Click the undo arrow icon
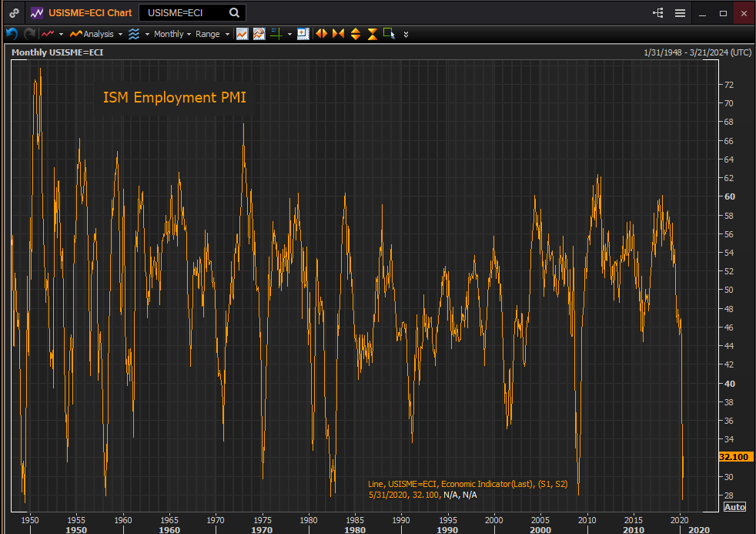This screenshot has height=534, width=756. [x=12, y=34]
